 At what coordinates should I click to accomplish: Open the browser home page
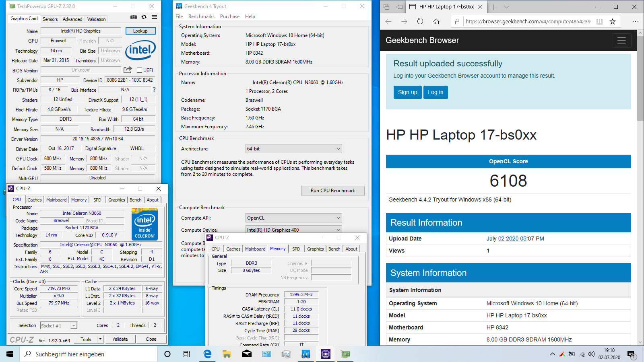click(436, 22)
